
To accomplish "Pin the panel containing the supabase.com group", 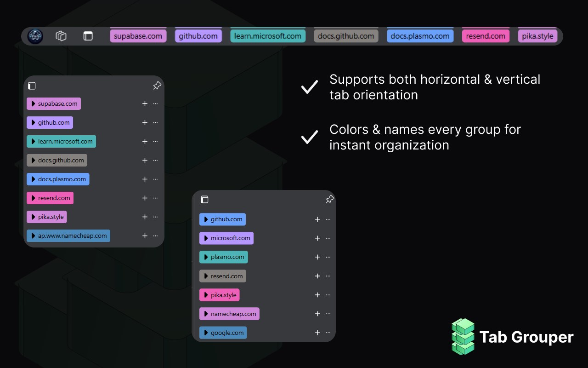I will 157,86.
